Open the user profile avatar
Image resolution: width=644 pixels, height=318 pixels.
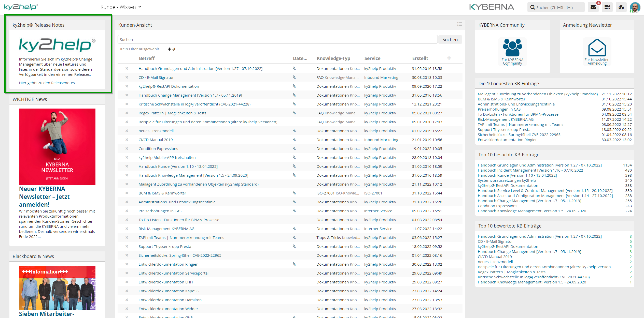point(635,7)
